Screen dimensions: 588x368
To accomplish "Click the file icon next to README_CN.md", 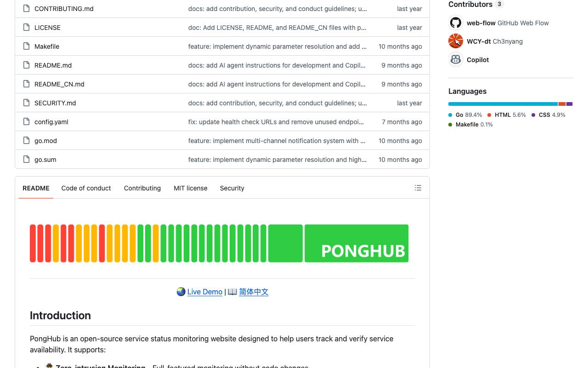I will 26,84.
